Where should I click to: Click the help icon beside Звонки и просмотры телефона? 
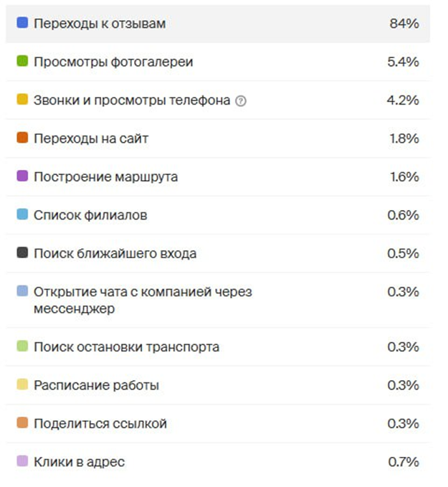(x=241, y=101)
